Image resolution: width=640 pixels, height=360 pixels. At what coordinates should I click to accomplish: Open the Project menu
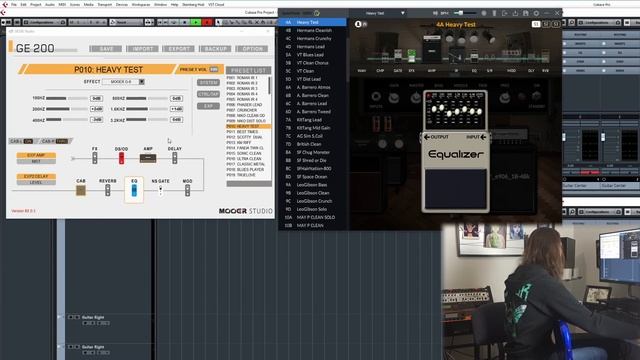[x=36, y=4]
